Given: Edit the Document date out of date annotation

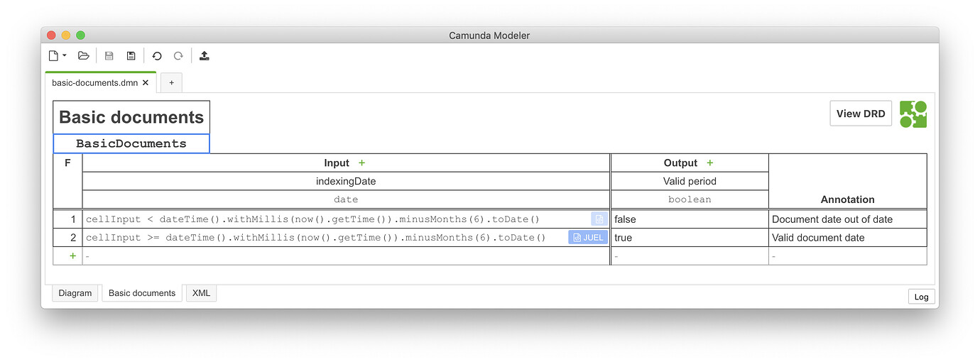Looking at the screenshot, I should point(848,219).
